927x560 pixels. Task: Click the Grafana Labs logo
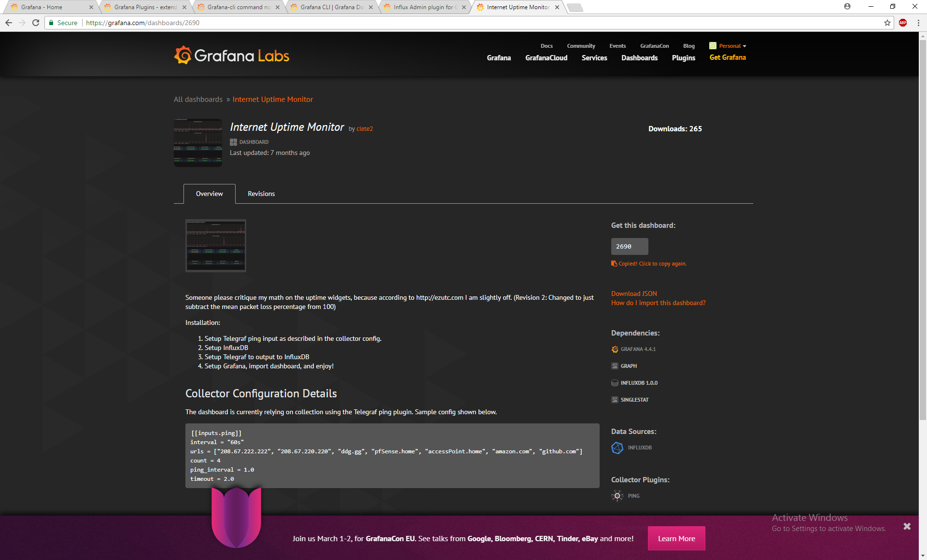pyautogui.click(x=232, y=56)
